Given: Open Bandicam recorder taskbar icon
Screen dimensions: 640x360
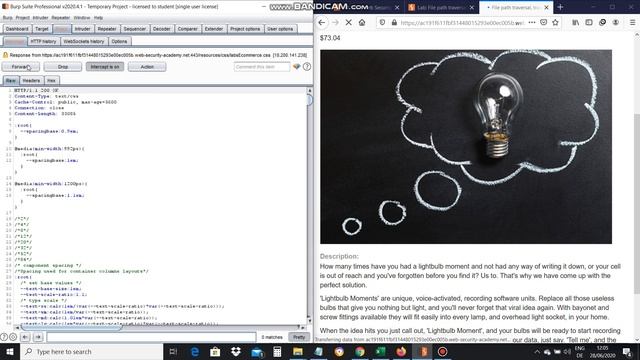Looking at the screenshot, I should [442, 351].
